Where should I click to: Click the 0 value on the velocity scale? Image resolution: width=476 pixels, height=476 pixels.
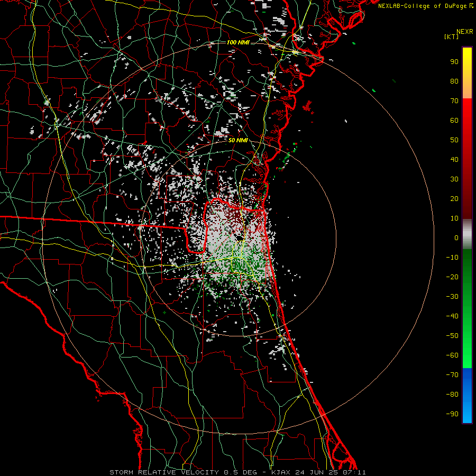coord(456,238)
